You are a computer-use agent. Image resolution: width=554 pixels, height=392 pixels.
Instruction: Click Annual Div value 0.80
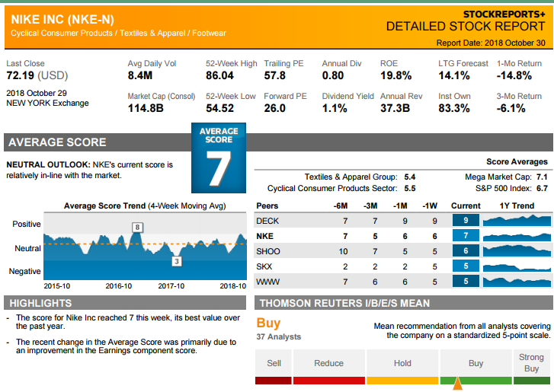pyautogui.click(x=333, y=75)
